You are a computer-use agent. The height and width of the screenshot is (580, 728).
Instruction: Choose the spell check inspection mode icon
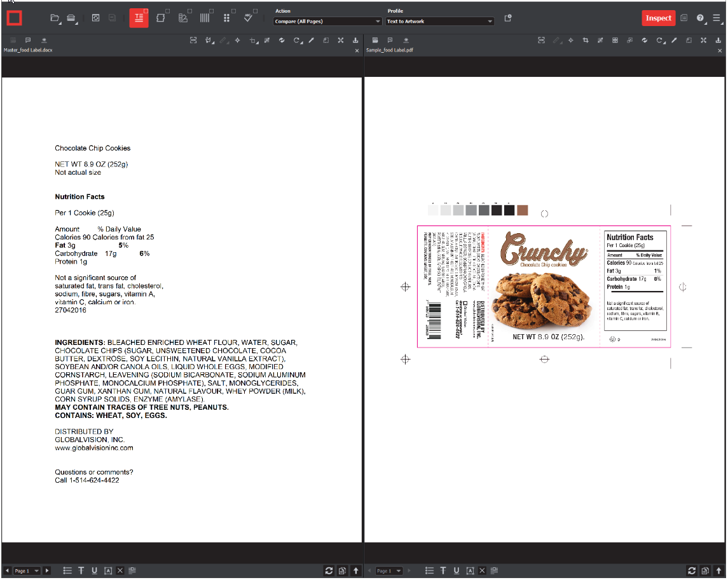tap(248, 18)
